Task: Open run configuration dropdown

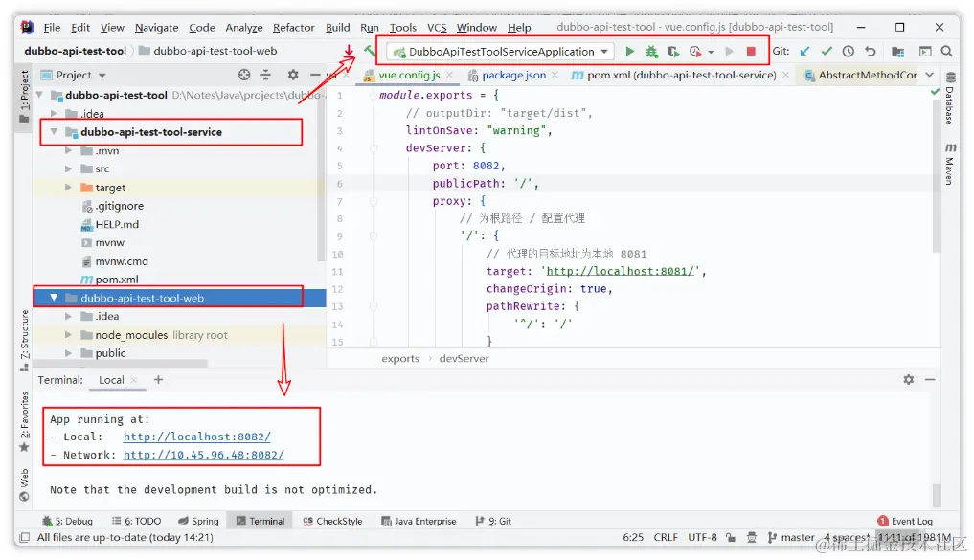Action: point(604,52)
